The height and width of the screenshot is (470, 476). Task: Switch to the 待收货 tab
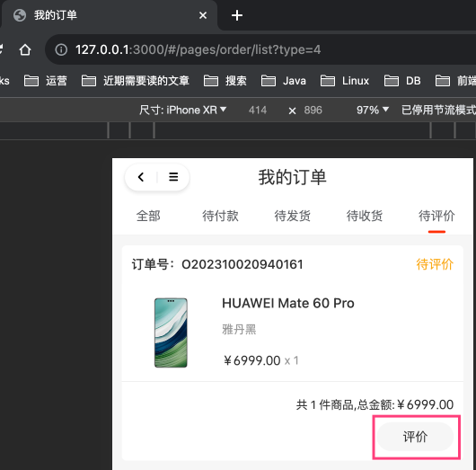(x=365, y=216)
